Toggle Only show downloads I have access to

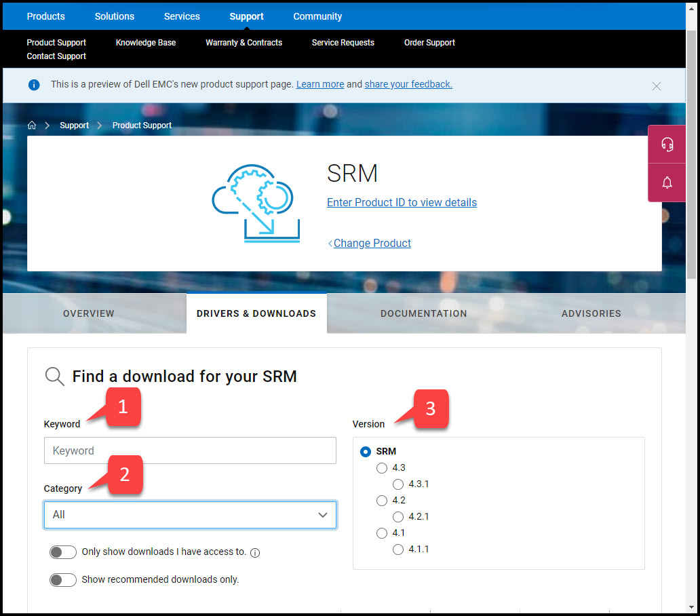(63, 552)
